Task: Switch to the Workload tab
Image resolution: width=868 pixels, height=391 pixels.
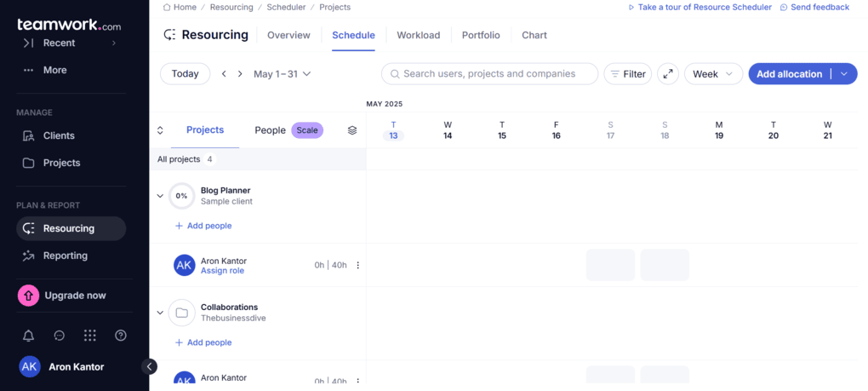Action: pos(419,36)
